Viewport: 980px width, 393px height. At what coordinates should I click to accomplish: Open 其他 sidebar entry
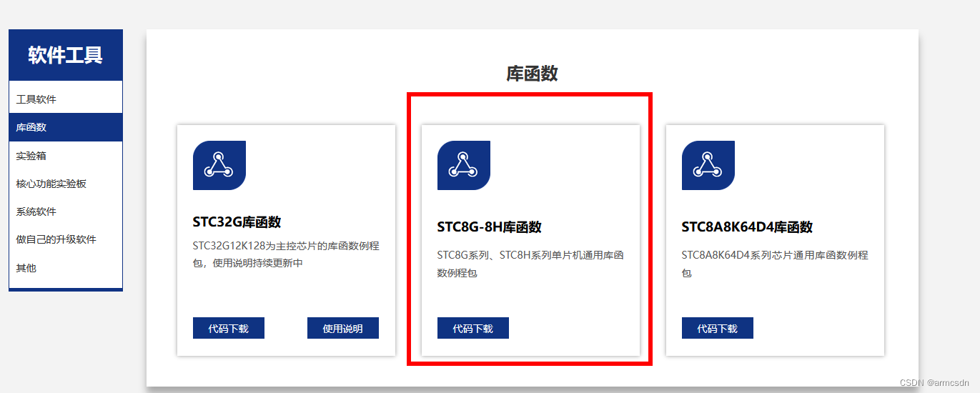(66, 268)
